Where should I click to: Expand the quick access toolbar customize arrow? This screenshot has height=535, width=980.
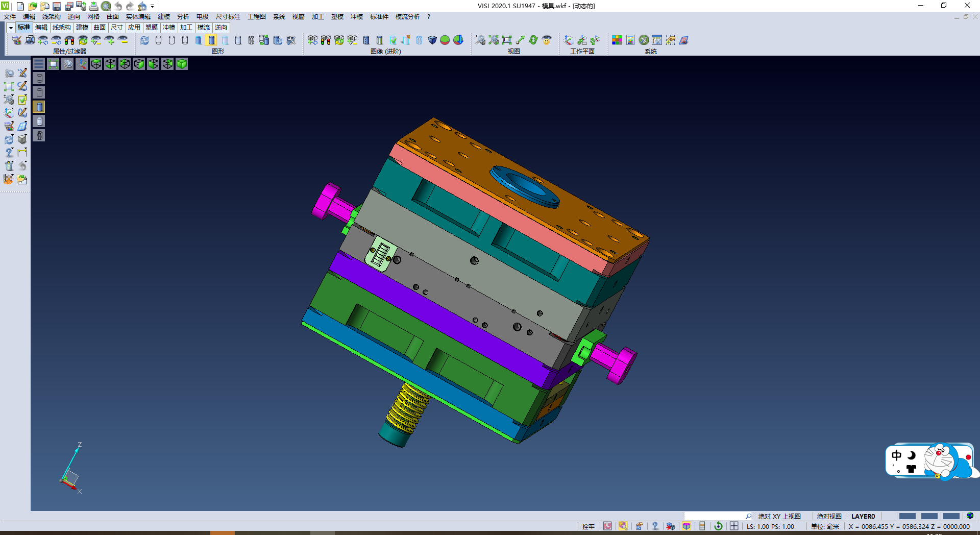click(153, 6)
